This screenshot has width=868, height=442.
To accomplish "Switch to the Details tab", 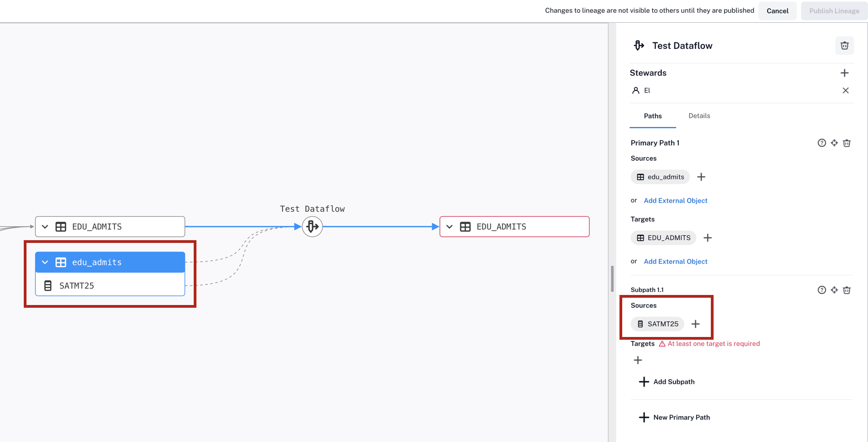I will click(x=699, y=116).
